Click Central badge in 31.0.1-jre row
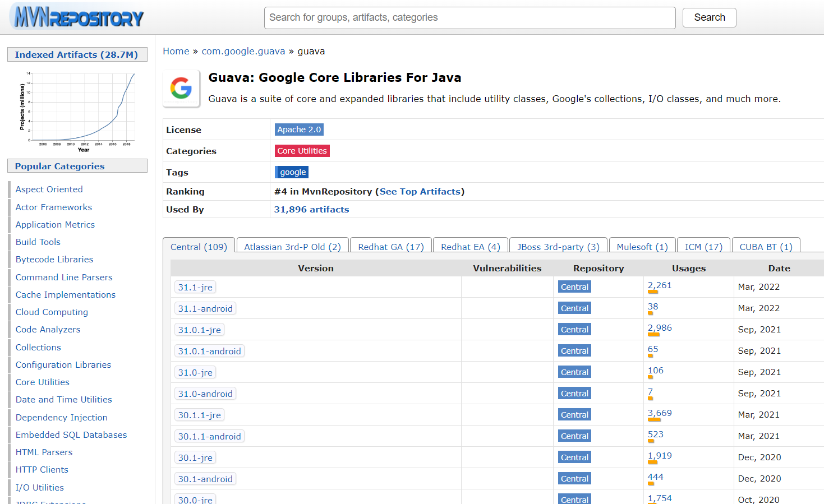824x504 pixels. (x=574, y=330)
